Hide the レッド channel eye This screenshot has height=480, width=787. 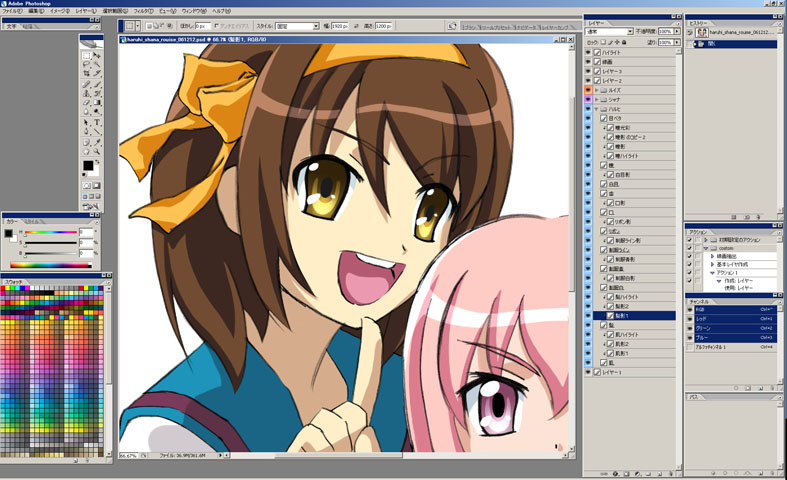click(x=690, y=319)
